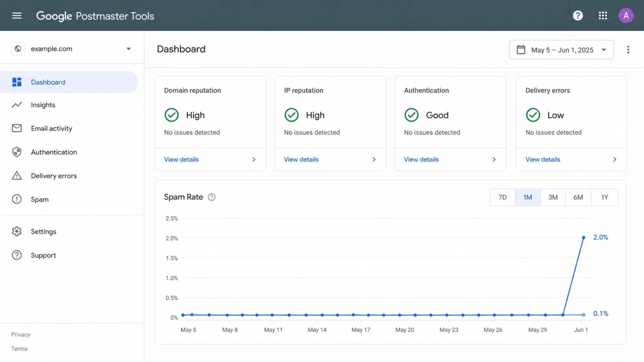Click the Email activity envelope icon

(x=17, y=128)
